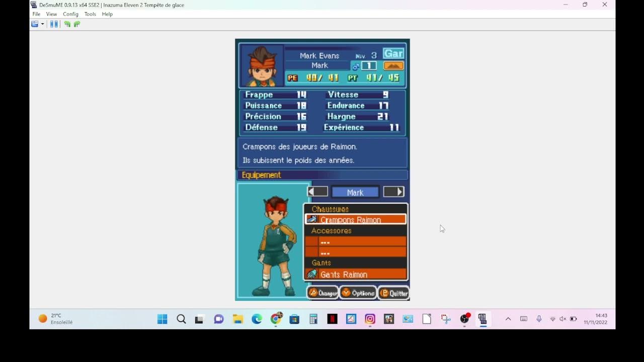644x362 pixels.
Task: Open Task View on the taskbar
Action: point(199,319)
